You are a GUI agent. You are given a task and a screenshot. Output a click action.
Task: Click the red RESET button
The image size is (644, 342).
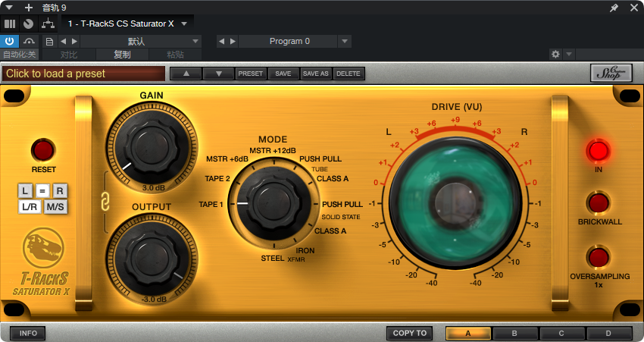43,150
